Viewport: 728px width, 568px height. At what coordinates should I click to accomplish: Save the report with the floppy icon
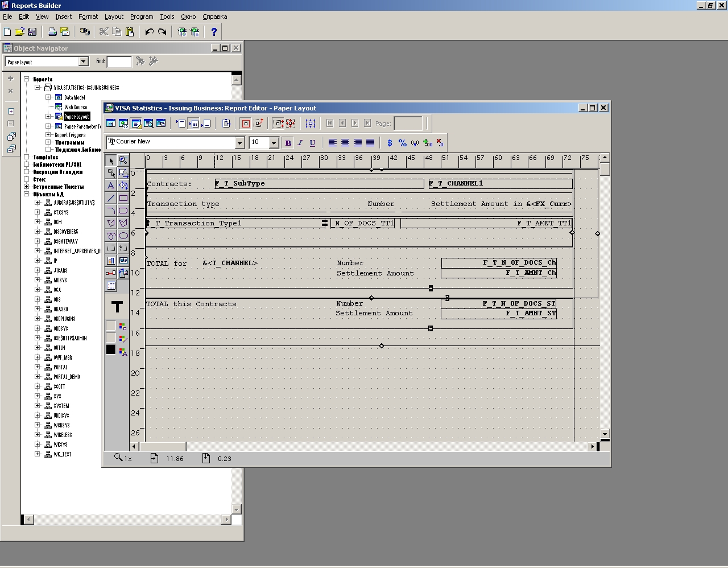pos(32,32)
